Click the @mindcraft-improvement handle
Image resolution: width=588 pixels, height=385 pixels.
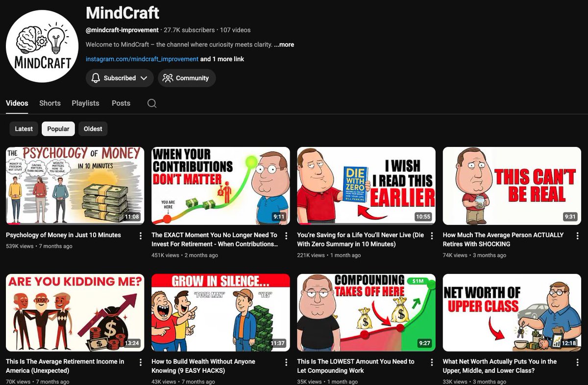click(x=122, y=30)
